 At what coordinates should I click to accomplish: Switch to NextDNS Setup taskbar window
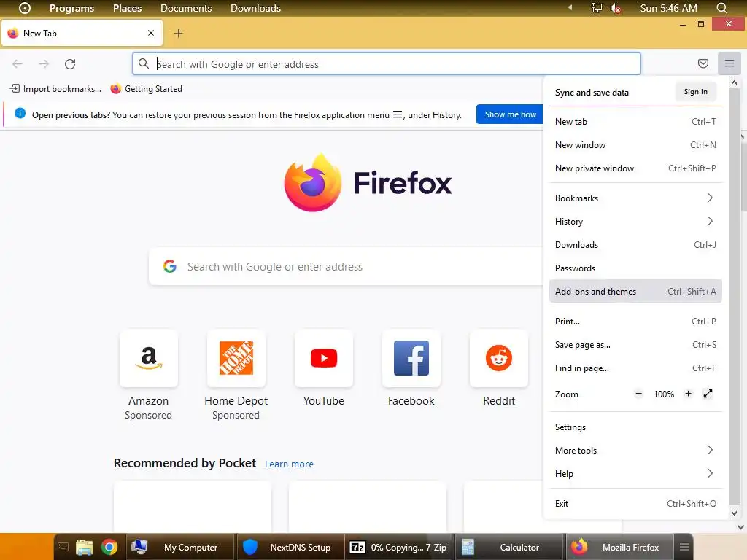[290, 547]
